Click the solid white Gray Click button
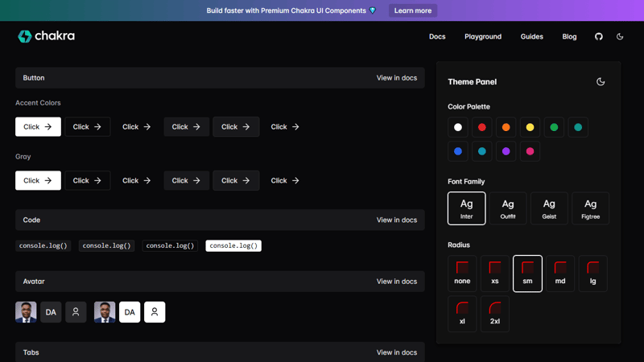 tap(38, 181)
